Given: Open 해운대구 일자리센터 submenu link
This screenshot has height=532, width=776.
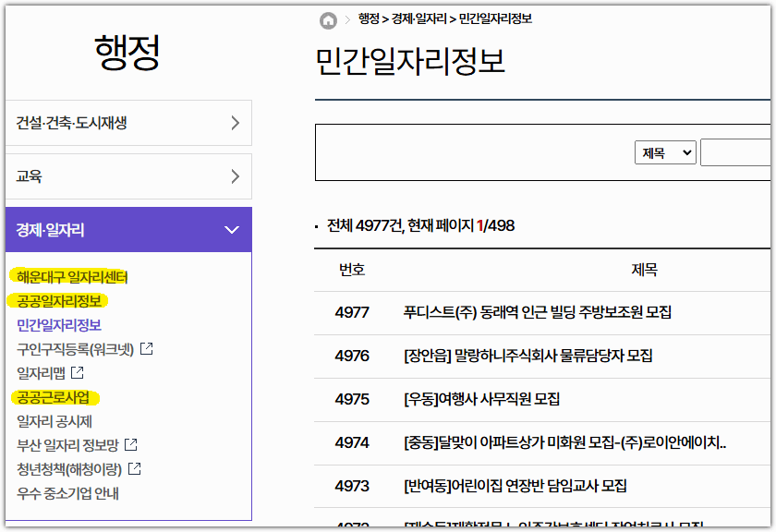Looking at the screenshot, I should [72, 277].
